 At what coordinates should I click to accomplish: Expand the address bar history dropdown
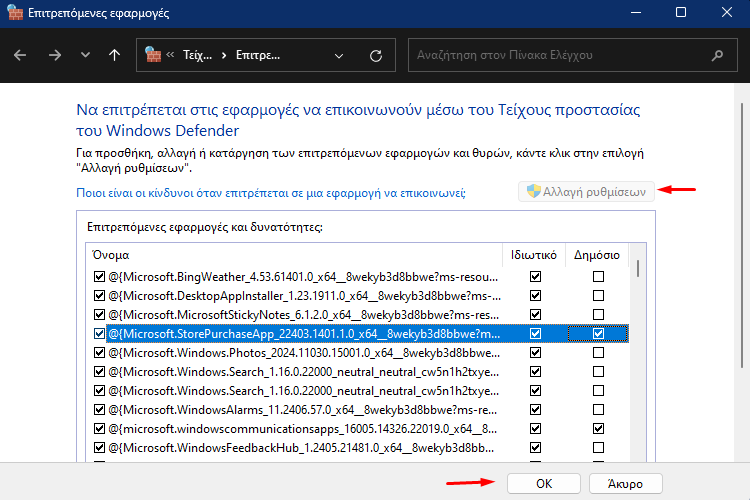(x=339, y=56)
